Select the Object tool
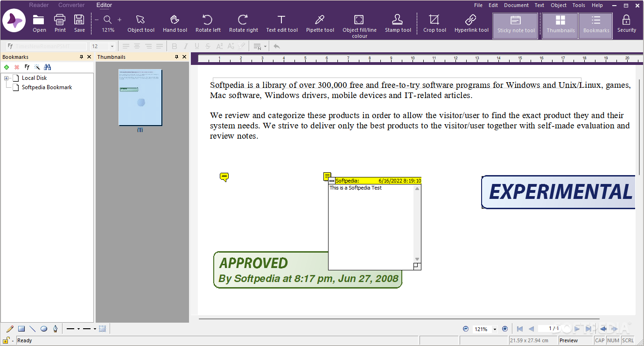 click(141, 23)
